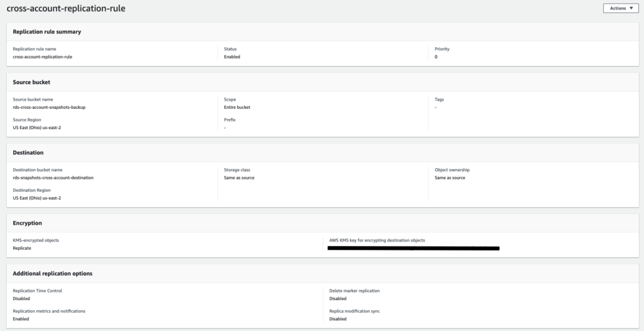The height and width of the screenshot is (331, 644).
Task: Click the Enabled value under Status
Action: pos(232,57)
